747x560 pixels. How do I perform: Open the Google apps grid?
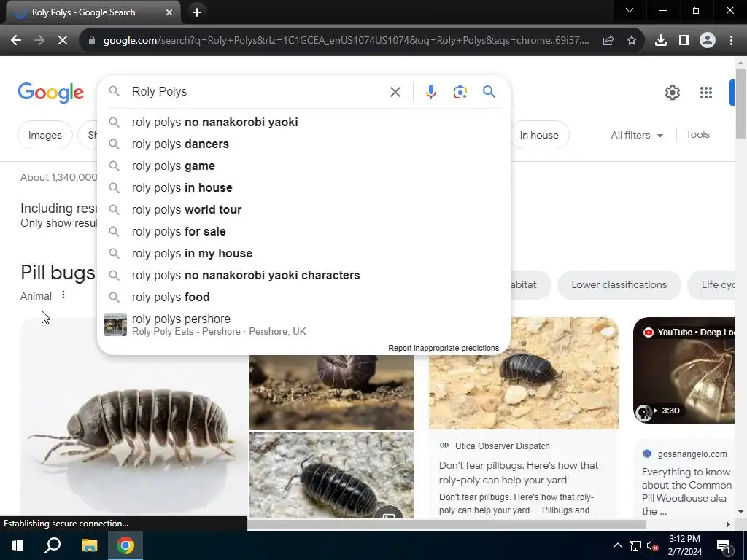pyautogui.click(x=706, y=93)
